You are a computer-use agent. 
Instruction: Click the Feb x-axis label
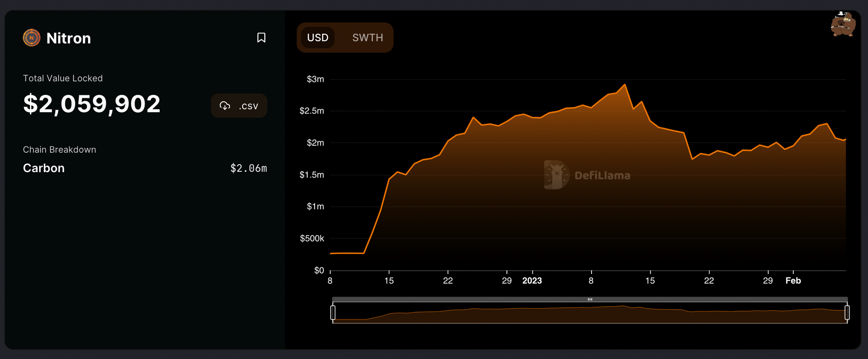pyautogui.click(x=793, y=281)
